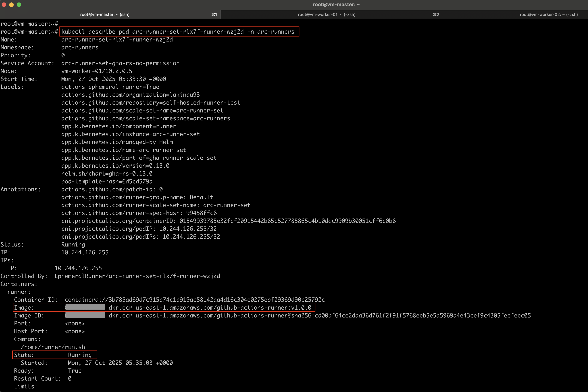The width and height of the screenshot is (588, 392).
Task: Click the yellow minimize traffic light button
Action: tap(11, 5)
